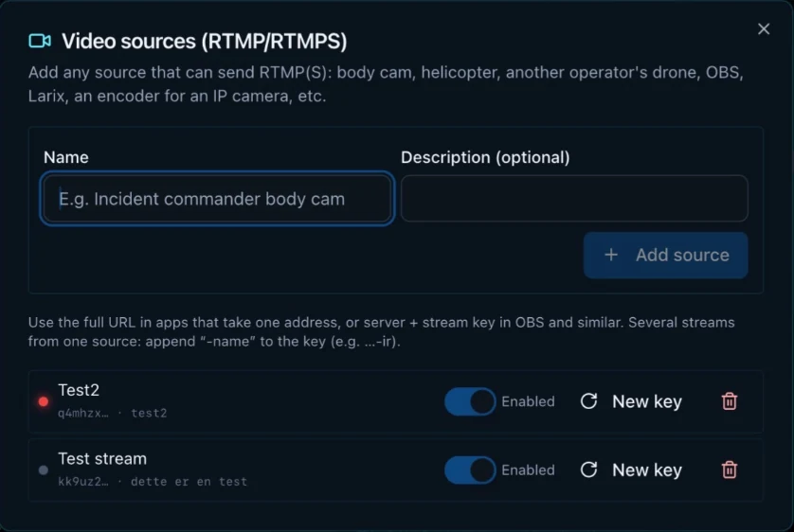The image size is (794, 532).
Task: Toggle the Enabled switch for Test stream
Action: pos(470,470)
